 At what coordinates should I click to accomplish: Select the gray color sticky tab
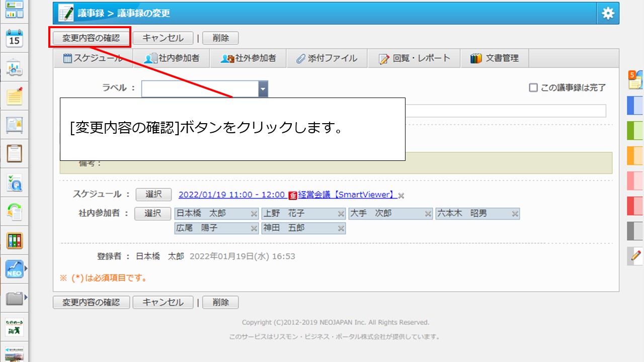pos(635,231)
